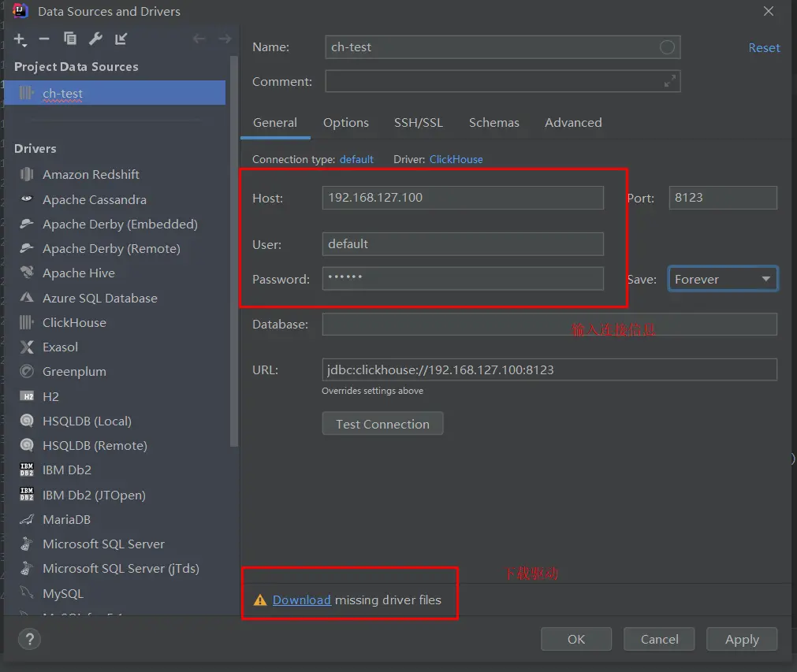This screenshot has width=797, height=672.
Task: Open the Schemas tab
Action: (x=494, y=123)
